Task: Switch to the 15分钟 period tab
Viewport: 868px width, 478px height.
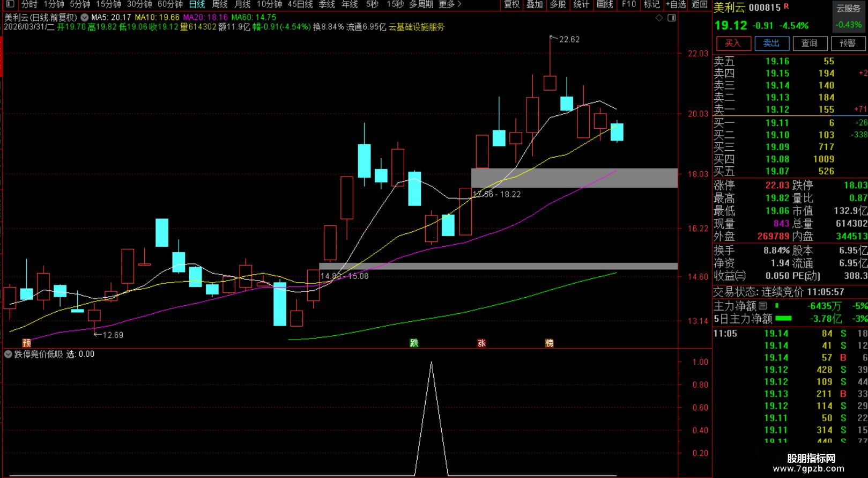Action: (x=108, y=4)
